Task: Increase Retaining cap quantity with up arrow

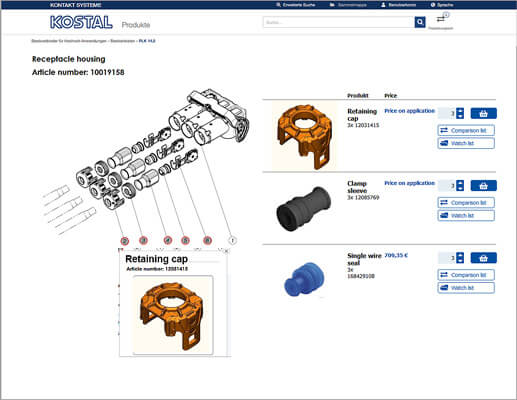Action: click(x=460, y=110)
